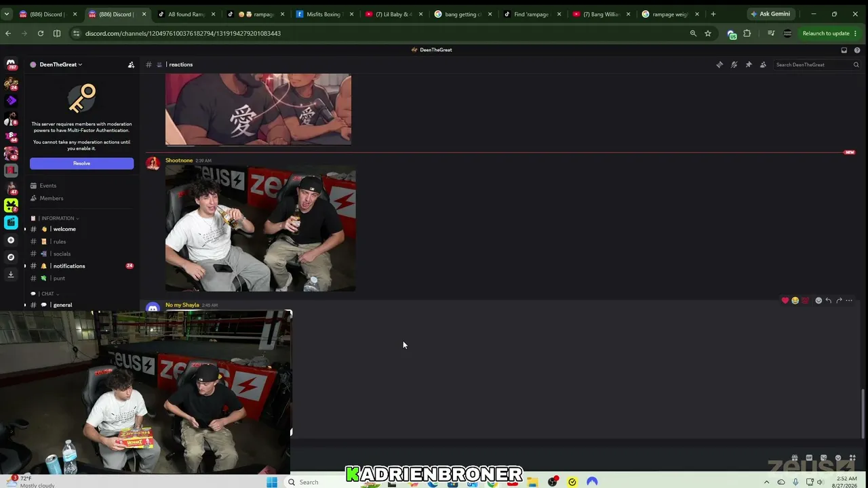Open the add reaction smiley picker
Viewport: 868px width, 488px height.
click(x=818, y=300)
